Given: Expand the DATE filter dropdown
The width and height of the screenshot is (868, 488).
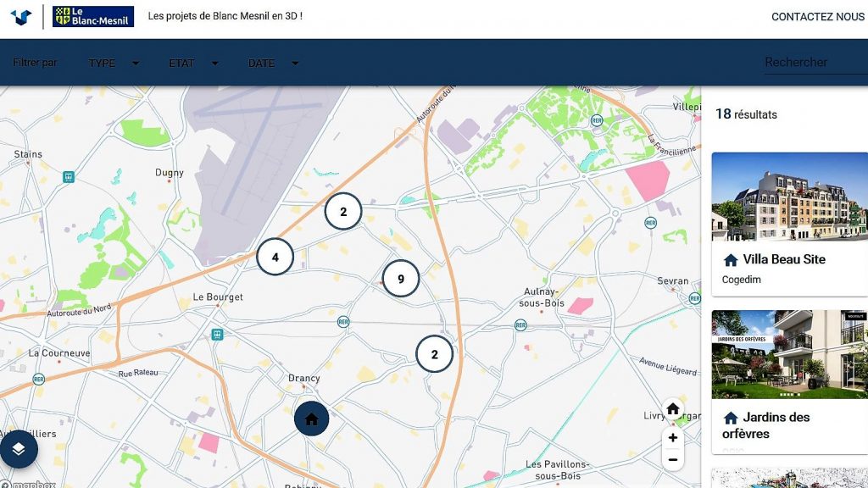Looking at the screenshot, I should tap(274, 63).
